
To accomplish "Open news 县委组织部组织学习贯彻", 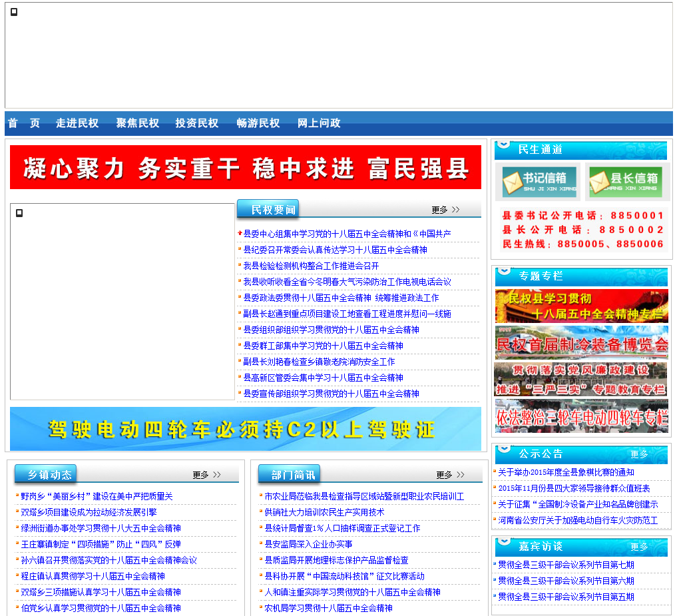I will (331, 330).
